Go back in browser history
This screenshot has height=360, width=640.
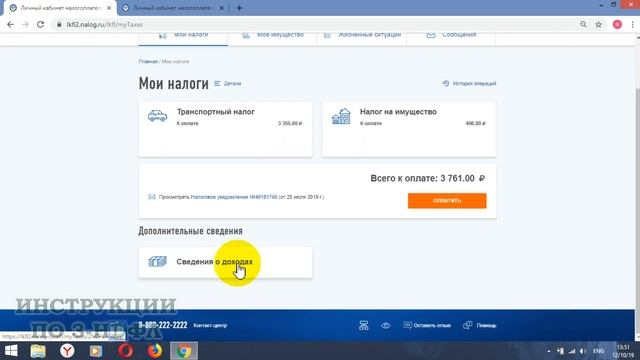[x=10, y=24]
